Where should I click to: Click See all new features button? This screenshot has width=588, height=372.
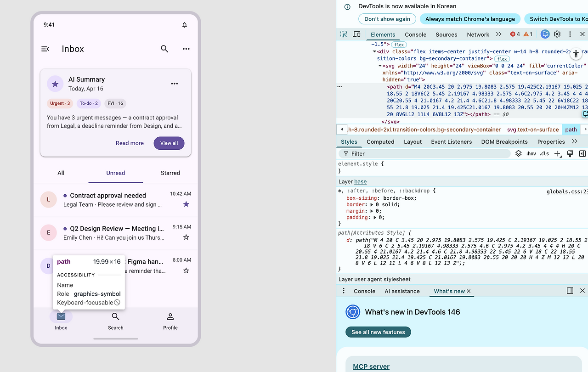(378, 332)
